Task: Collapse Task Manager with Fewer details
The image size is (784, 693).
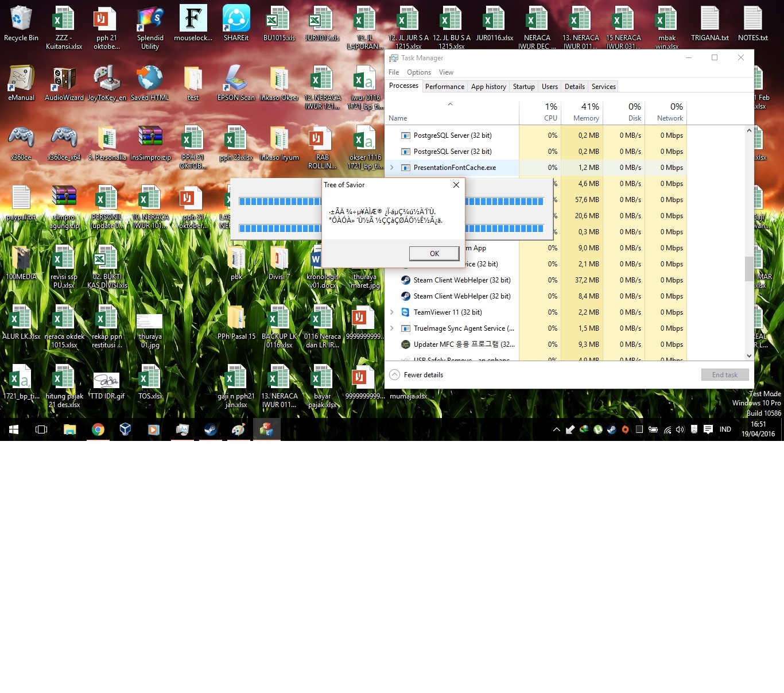Action: pos(417,375)
